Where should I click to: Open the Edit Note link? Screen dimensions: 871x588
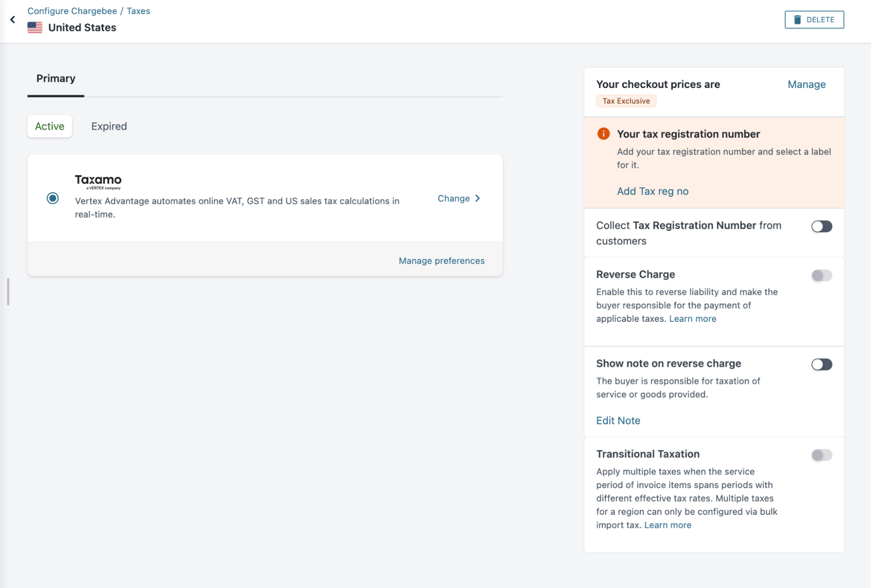(618, 420)
